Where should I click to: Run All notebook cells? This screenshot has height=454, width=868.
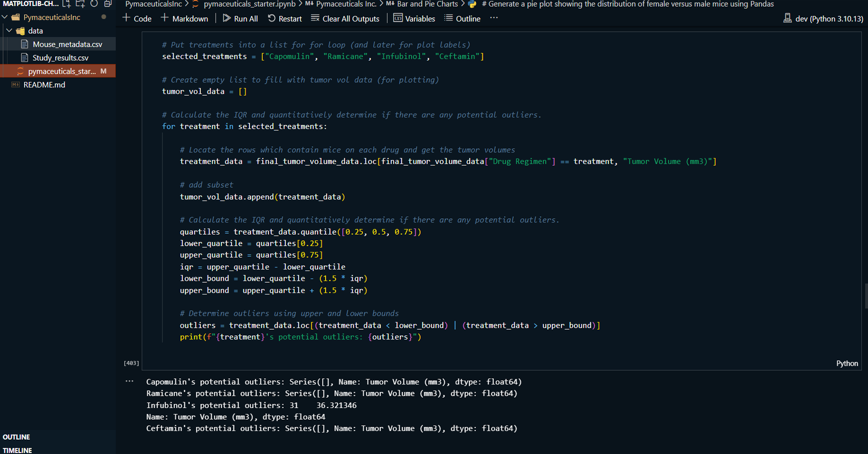[240, 18]
